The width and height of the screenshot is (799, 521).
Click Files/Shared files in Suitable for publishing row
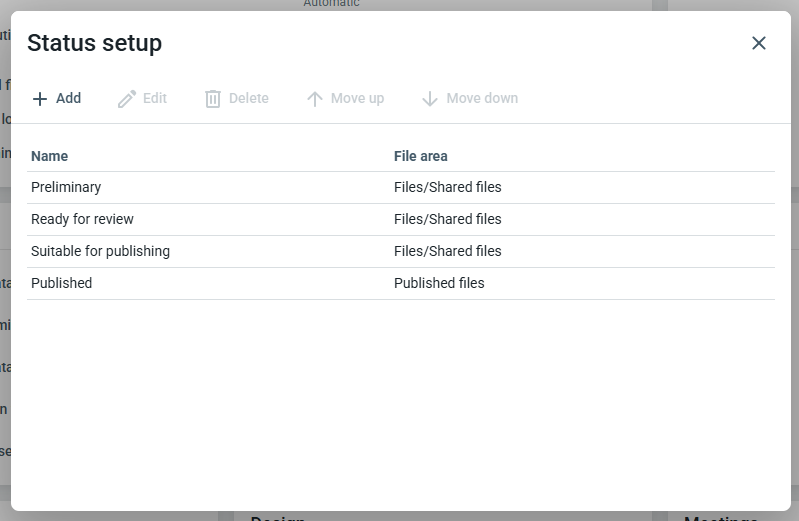448,251
